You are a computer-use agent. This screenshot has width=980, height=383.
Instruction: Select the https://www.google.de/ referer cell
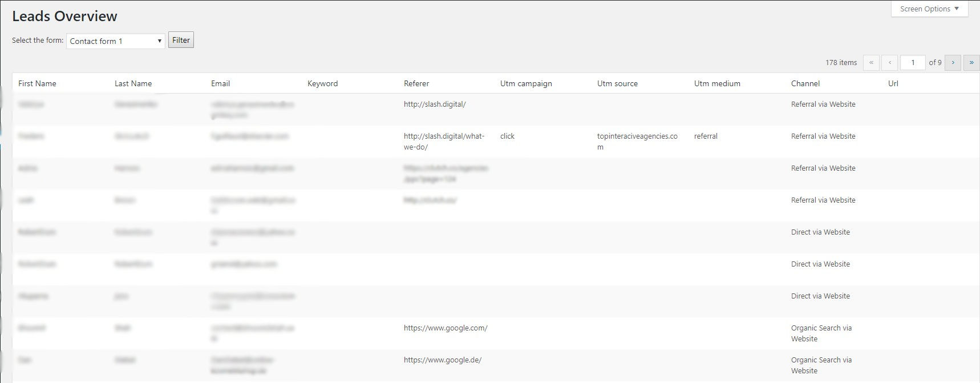coord(443,360)
